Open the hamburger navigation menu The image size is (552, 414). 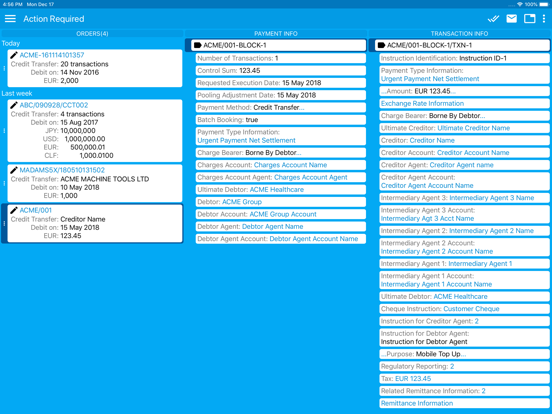(10, 19)
